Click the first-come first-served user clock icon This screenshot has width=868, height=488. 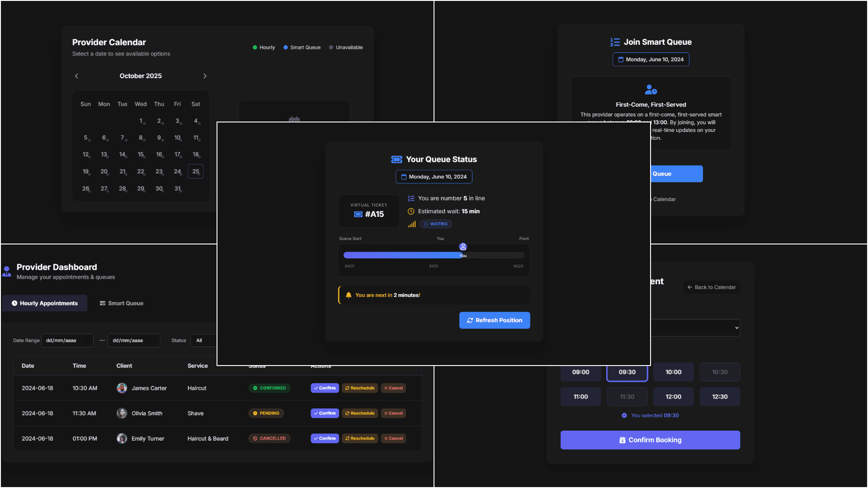pos(651,90)
